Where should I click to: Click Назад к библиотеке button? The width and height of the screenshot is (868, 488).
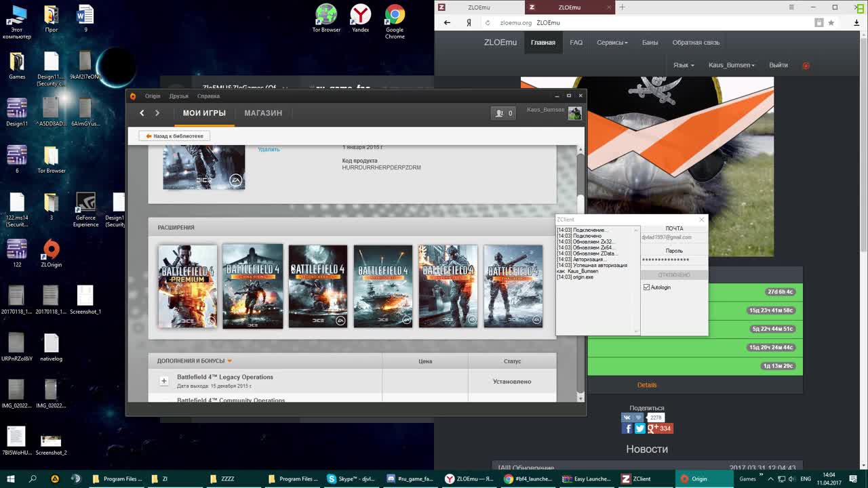point(174,136)
